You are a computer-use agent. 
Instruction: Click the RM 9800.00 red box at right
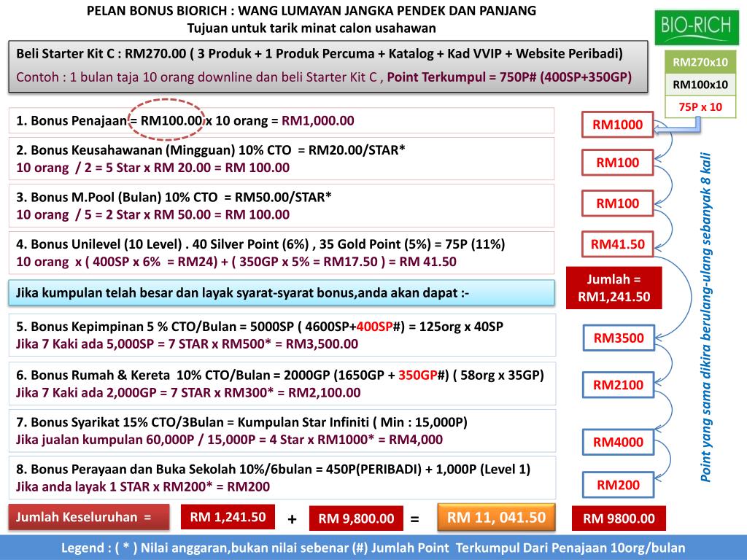(619, 518)
